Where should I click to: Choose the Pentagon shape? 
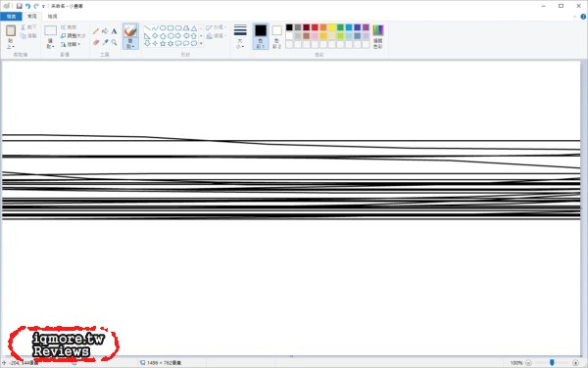(163, 36)
